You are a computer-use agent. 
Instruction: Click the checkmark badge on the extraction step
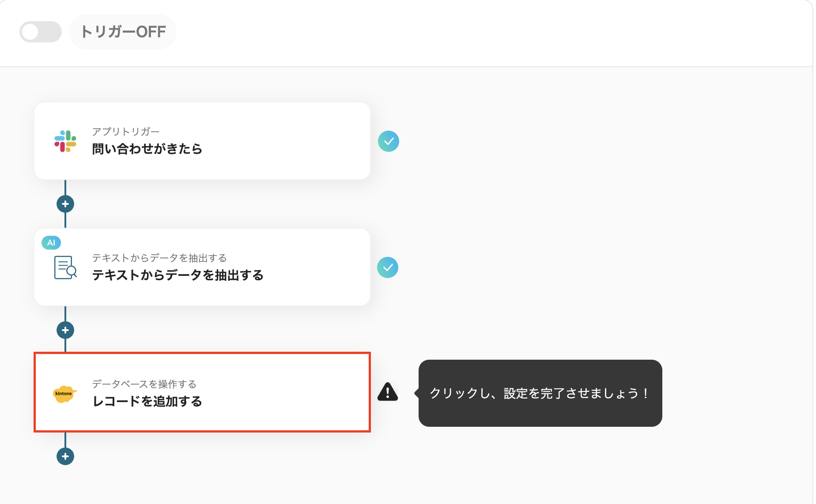coord(389,267)
